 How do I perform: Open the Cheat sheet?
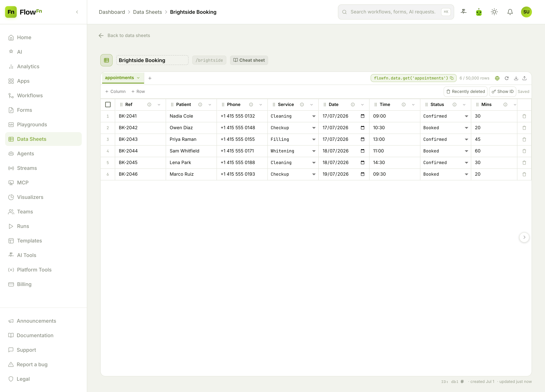tap(249, 60)
